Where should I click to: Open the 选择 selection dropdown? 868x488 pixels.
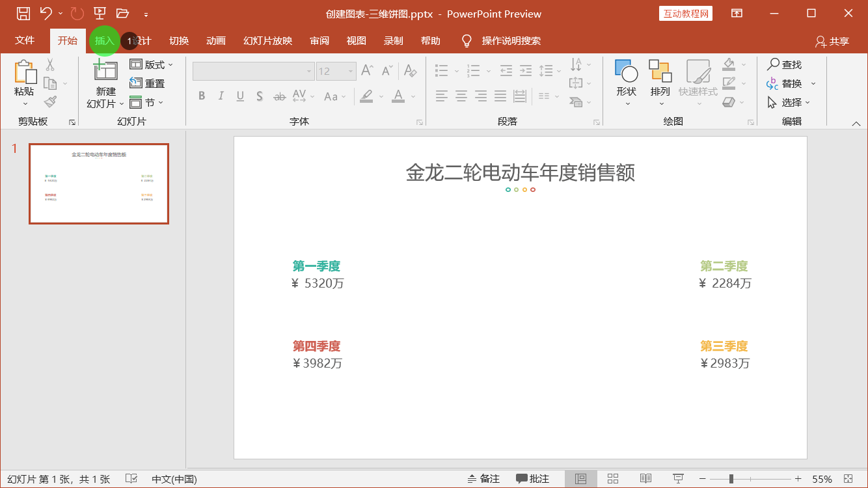(789, 102)
